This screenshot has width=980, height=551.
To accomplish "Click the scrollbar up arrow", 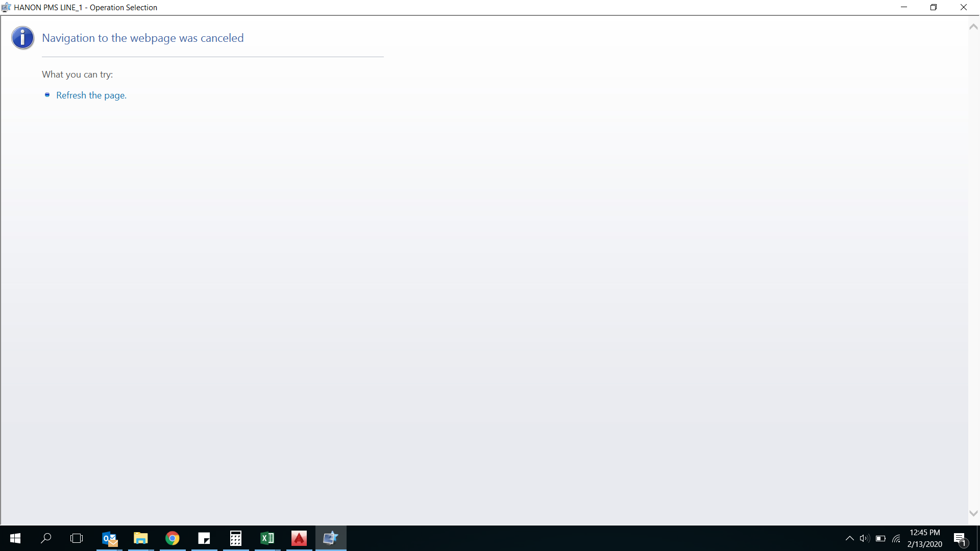I will [973, 27].
